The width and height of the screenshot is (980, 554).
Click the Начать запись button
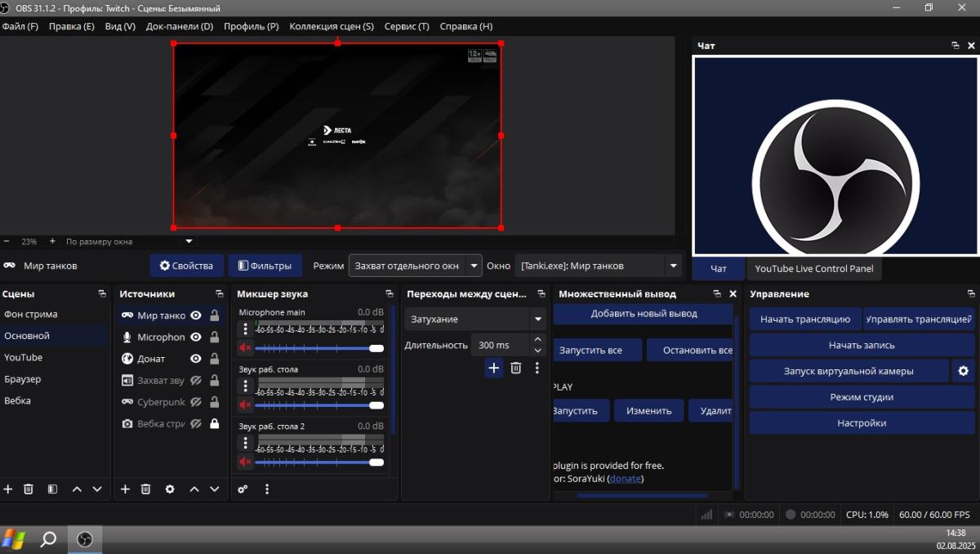coord(862,345)
